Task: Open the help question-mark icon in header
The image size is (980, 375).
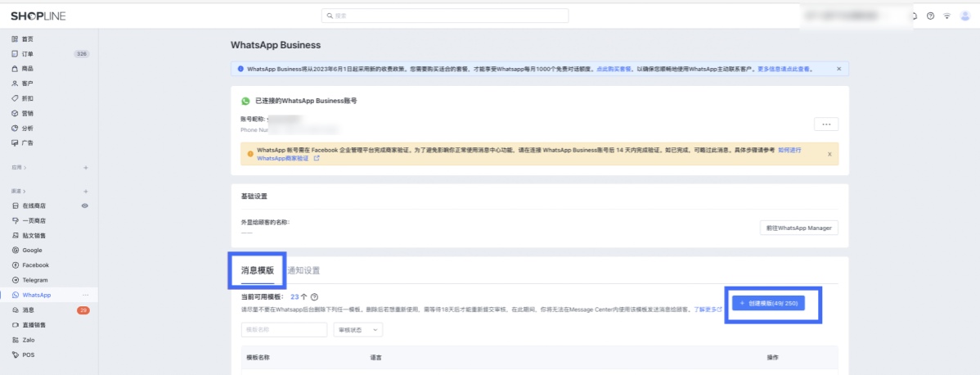Action: point(931,16)
